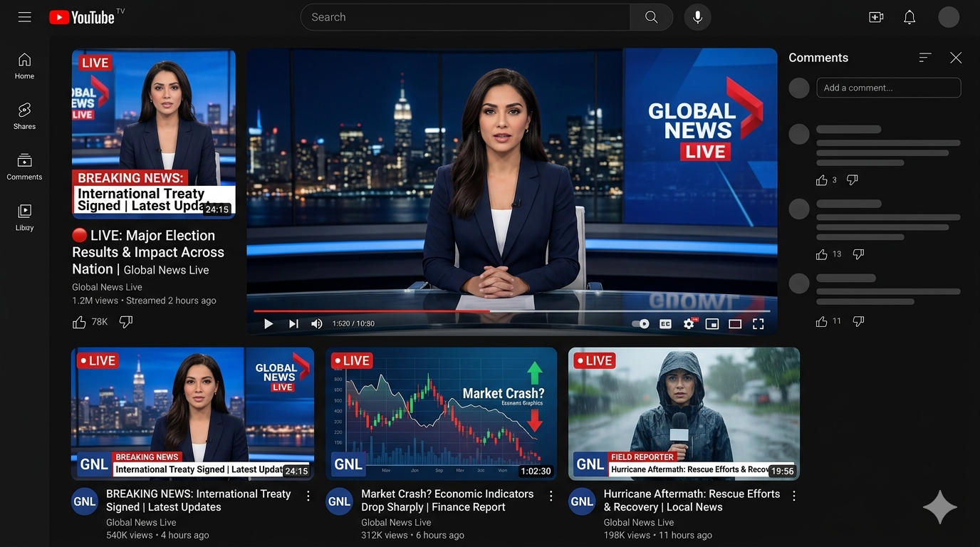Viewport: 980px width, 547px height.
Task: Open GNL channel avatar beside Market Crash
Action: point(339,501)
